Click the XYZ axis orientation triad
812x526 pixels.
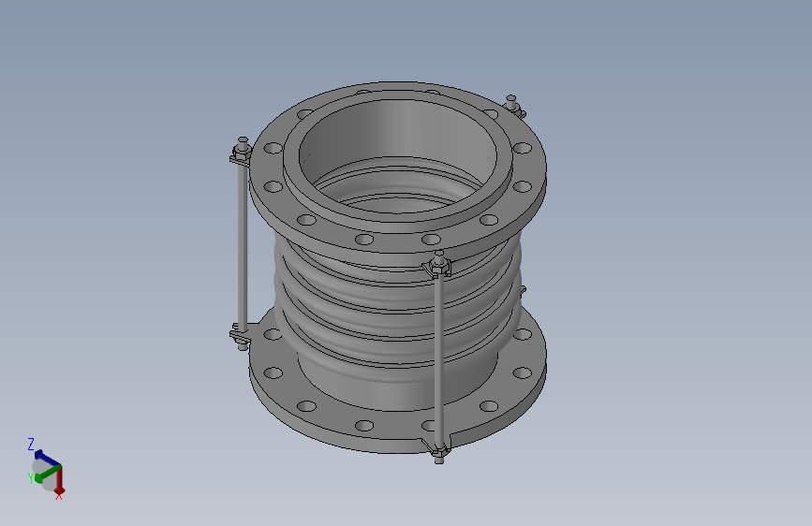46,469
